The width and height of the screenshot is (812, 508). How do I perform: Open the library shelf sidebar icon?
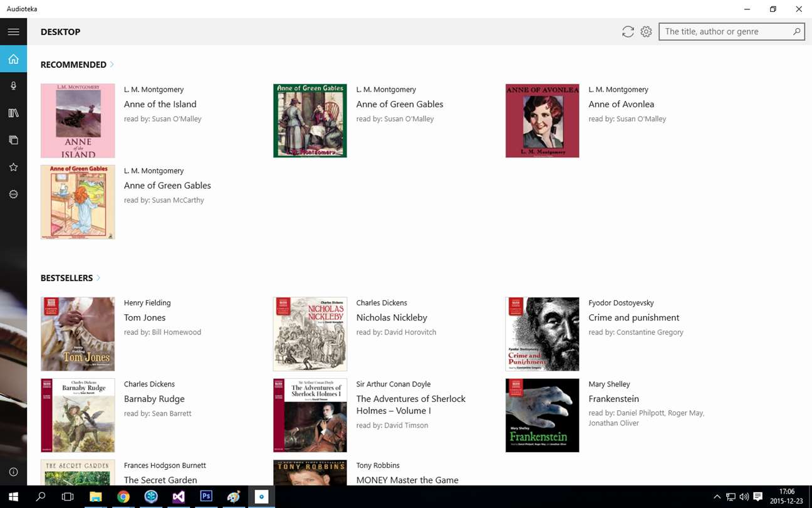(13, 113)
